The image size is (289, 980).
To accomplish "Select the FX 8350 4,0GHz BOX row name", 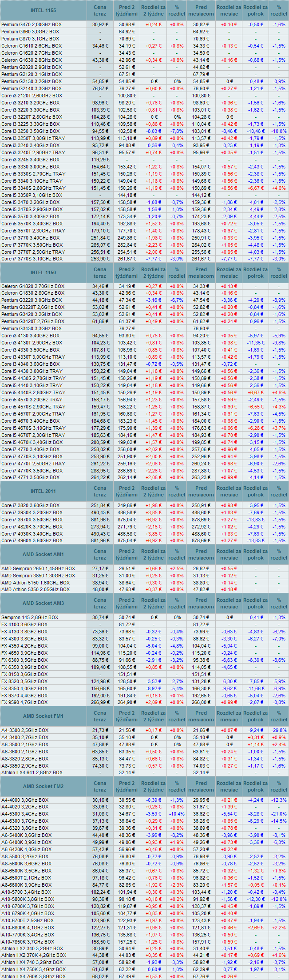I will pos(24,689).
